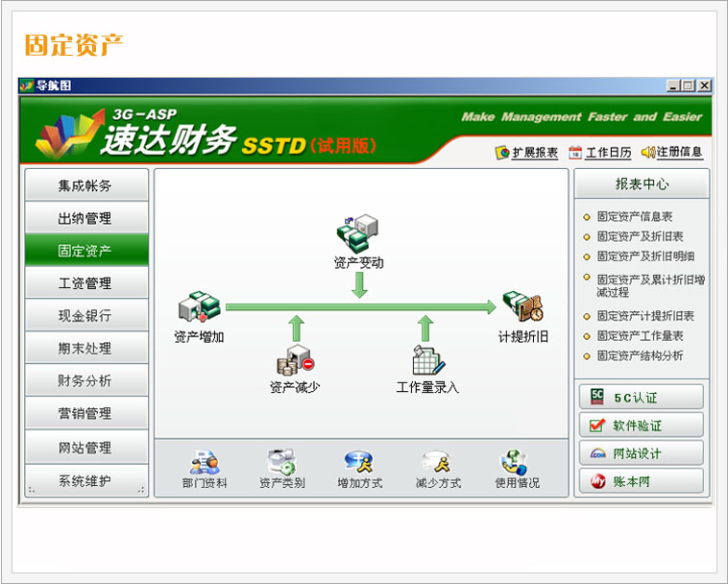
Task: Open the 固定资产工作量表 report
Action: point(641,335)
